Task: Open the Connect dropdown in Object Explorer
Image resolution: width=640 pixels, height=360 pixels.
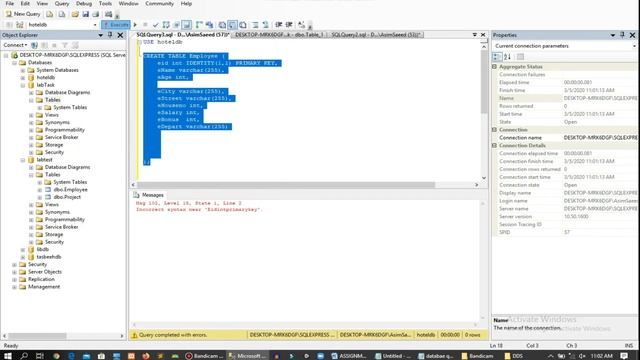Action: pyautogui.click(x=16, y=45)
